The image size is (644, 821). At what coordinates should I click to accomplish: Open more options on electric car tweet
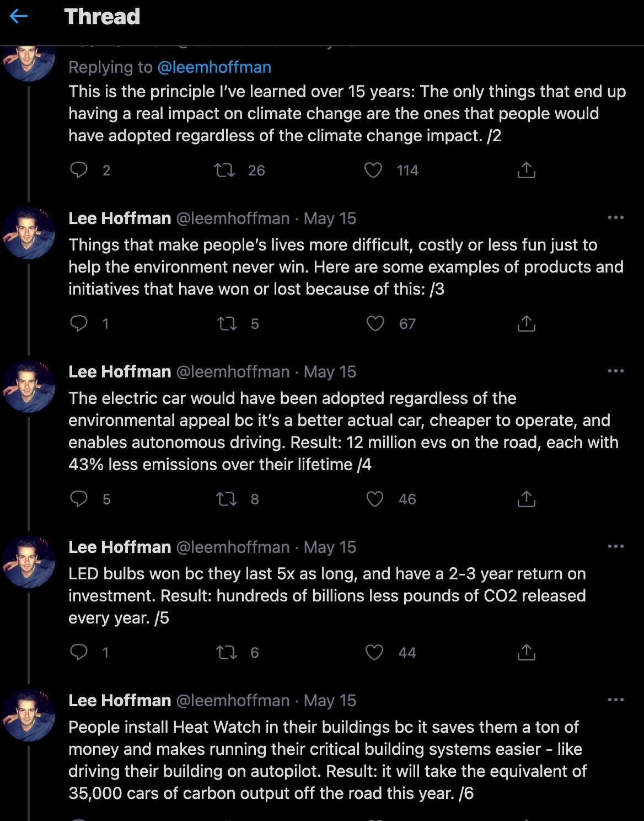click(615, 371)
